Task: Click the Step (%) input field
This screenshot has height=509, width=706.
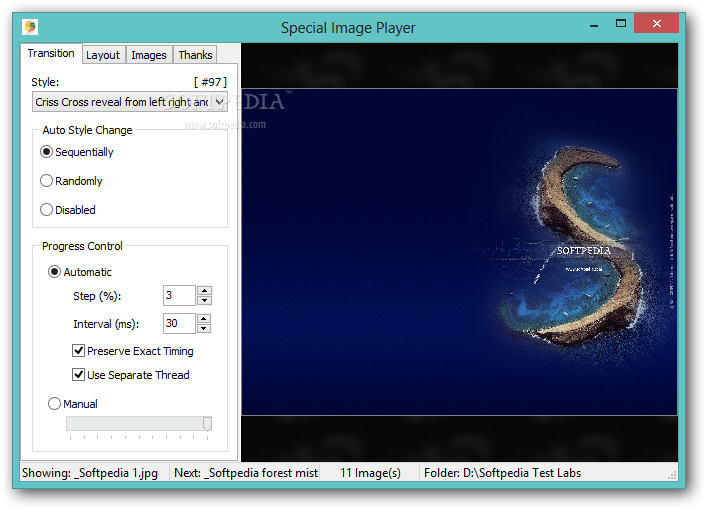Action: (x=179, y=295)
